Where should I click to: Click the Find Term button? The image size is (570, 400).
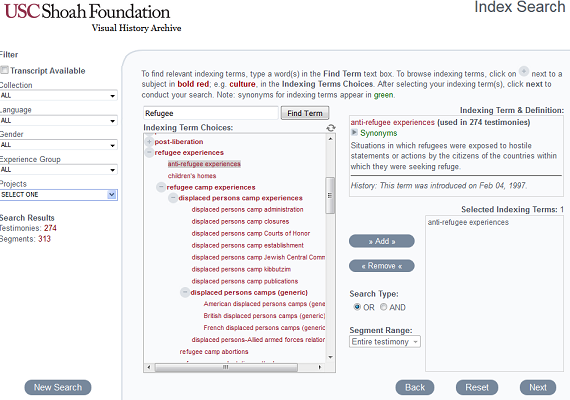pos(305,113)
